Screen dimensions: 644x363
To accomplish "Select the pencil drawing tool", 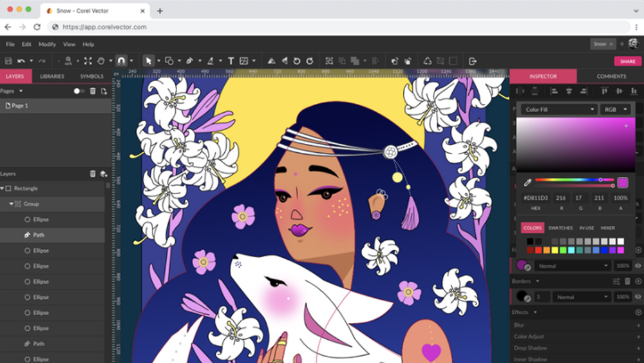I will pyautogui.click(x=211, y=61).
